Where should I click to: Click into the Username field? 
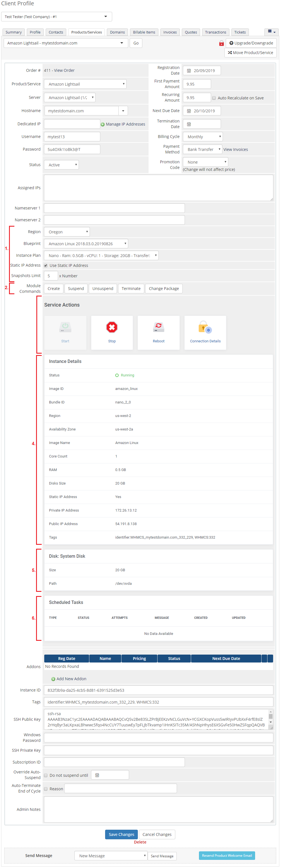point(72,137)
